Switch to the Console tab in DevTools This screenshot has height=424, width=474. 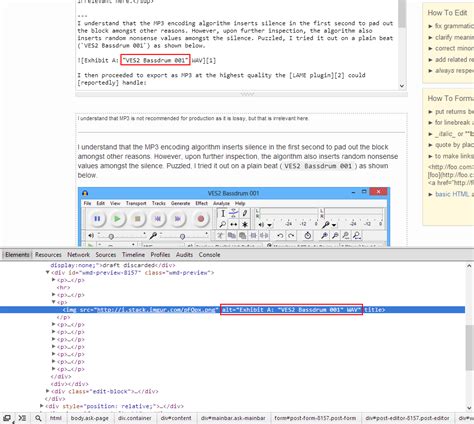point(209,255)
